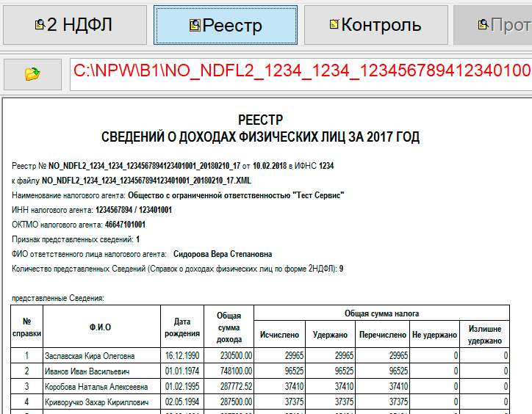This screenshot has height=414, width=532.
Task: Click birth date 01.02.1995
Action: (x=182, y=387)
